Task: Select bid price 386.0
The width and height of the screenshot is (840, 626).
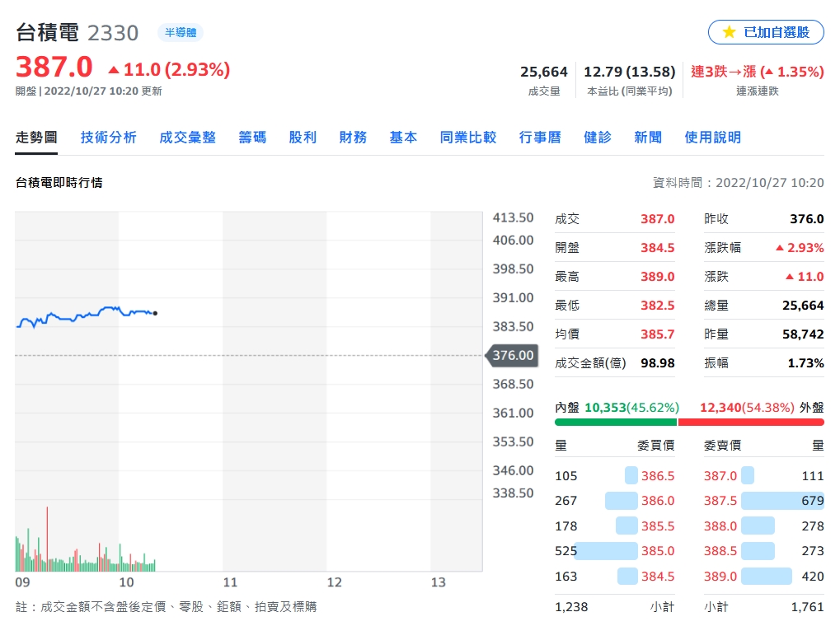Action: click(x=658, y=501)
